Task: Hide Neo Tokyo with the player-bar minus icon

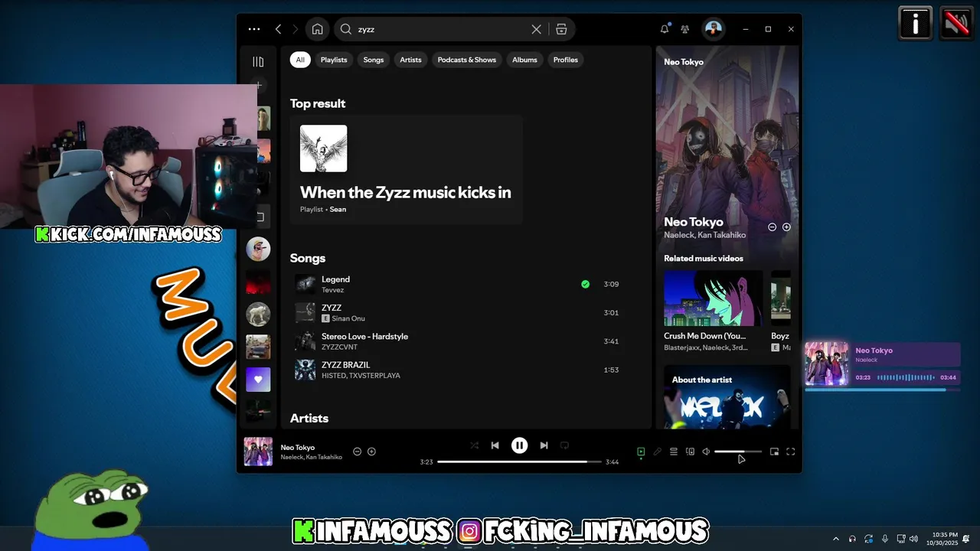Action: [x=357, y=452]
